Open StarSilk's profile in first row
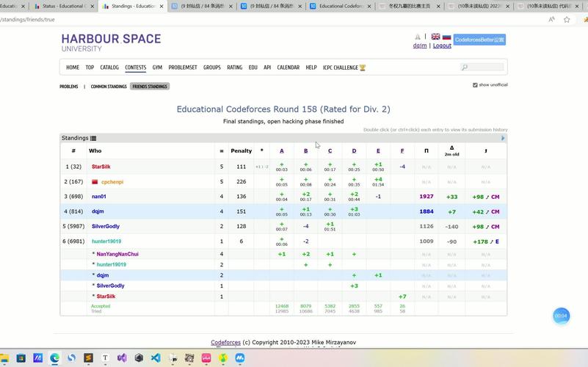 tap(101, 167)
